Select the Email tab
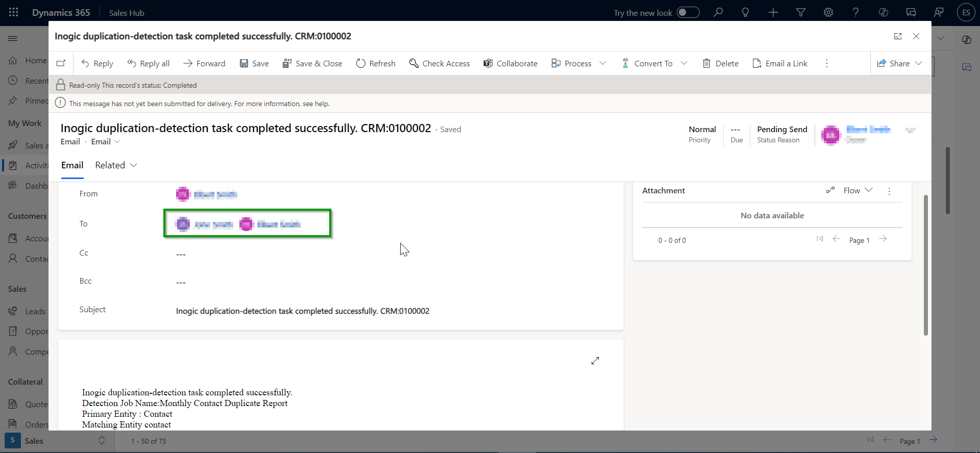Viewport: 980px width, 453px height. (x=72, y=165)
